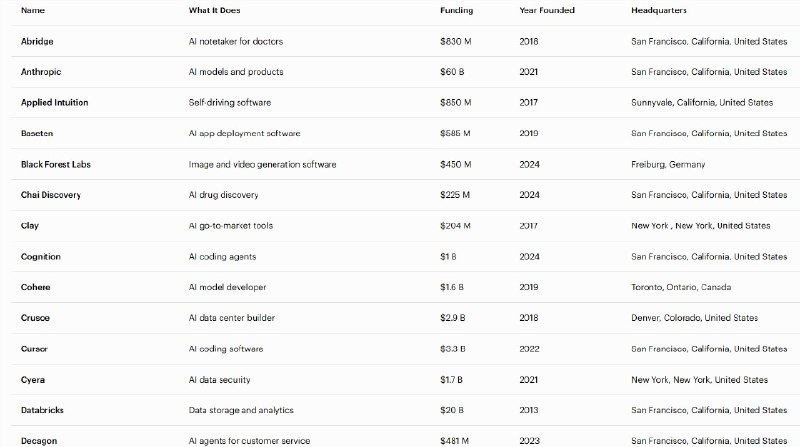Click the Crusoe company name
This screenshot has width=800, height=447.
pyautogui.click(x=35, y=318)
